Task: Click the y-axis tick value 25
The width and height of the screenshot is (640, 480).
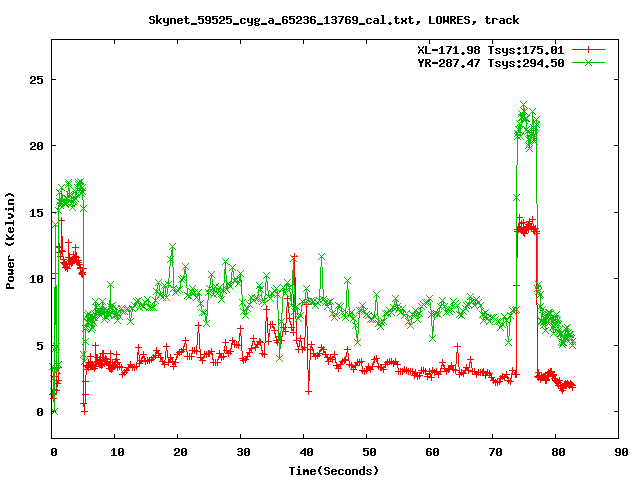Action: pos(36,80)
